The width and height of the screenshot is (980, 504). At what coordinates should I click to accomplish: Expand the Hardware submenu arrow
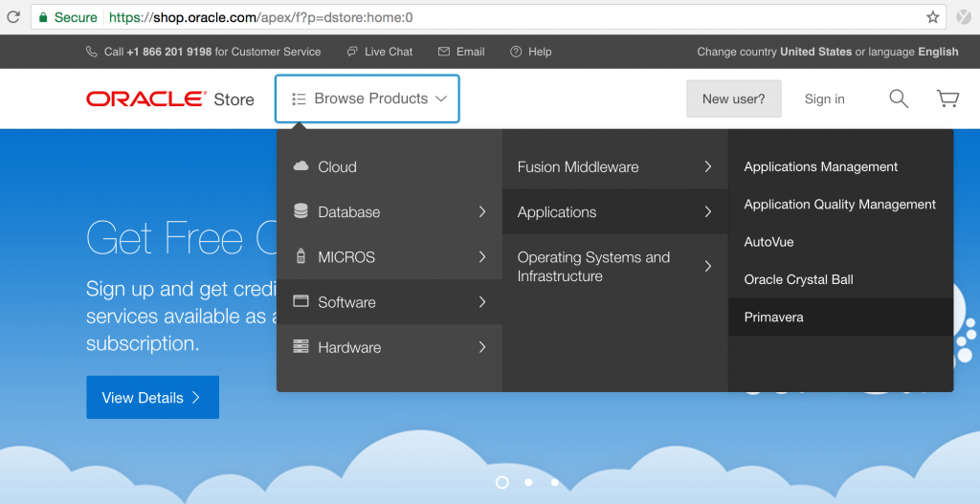tap(482, 346)
